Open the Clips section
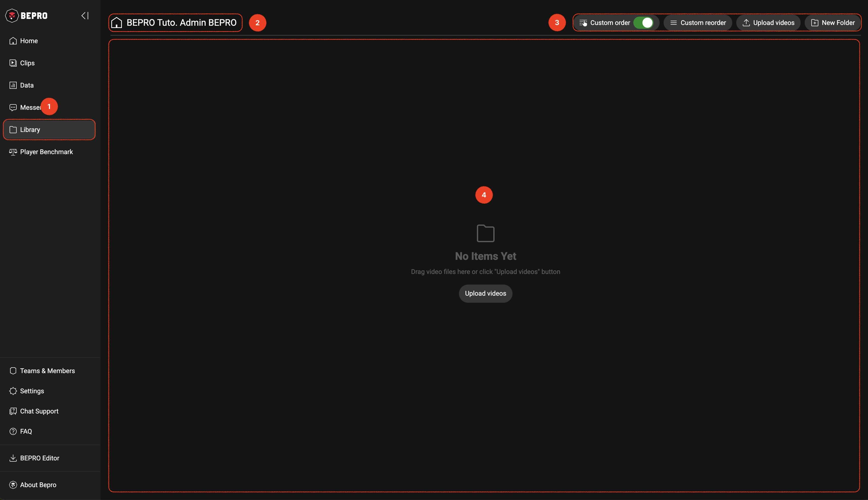 point(27,63)
